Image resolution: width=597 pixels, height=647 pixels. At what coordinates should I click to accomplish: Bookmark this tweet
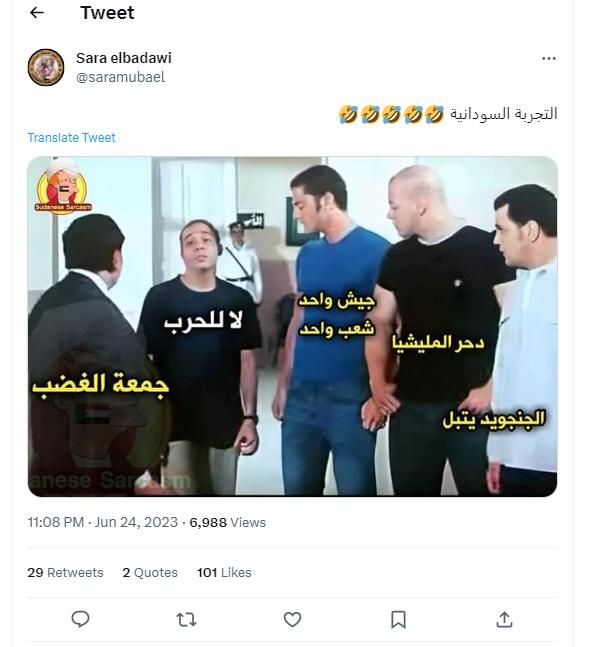click(398, 620)
